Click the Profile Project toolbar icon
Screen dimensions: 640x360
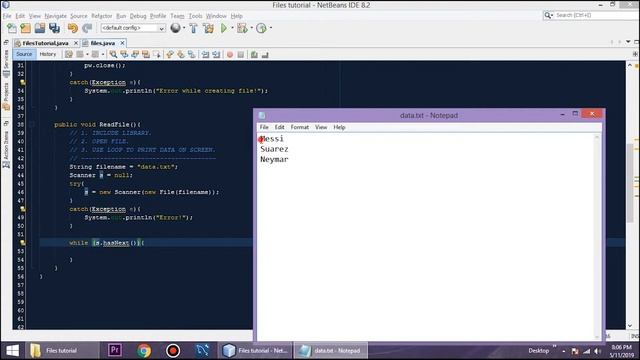(x=261, y=28)
